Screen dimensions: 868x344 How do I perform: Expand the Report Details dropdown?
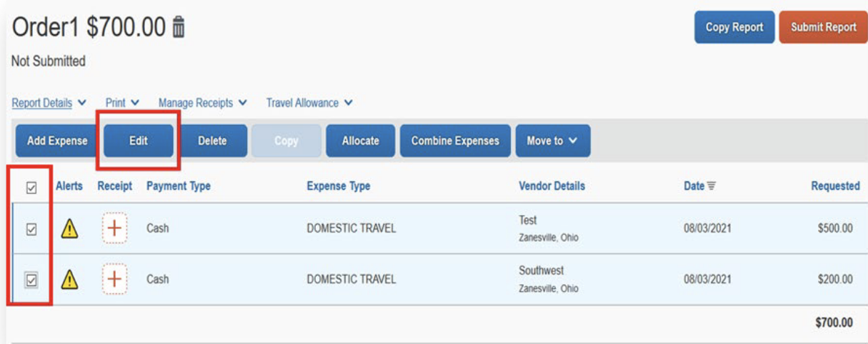click(x=49, y=103)
